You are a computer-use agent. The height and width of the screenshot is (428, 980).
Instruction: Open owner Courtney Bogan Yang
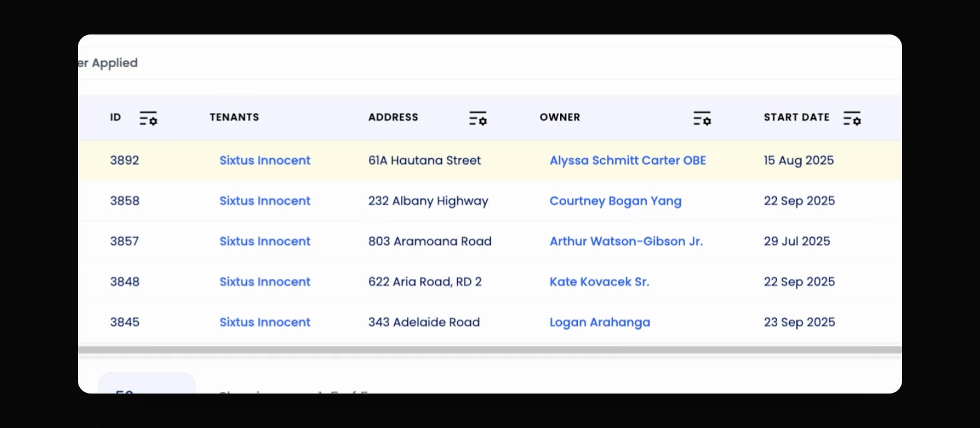click(615, 201)
